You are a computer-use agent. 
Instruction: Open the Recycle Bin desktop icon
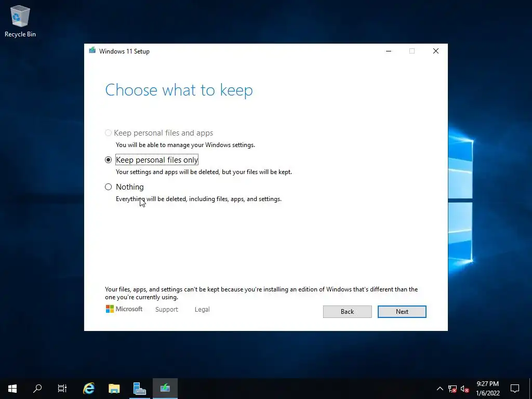click(20, 21)
